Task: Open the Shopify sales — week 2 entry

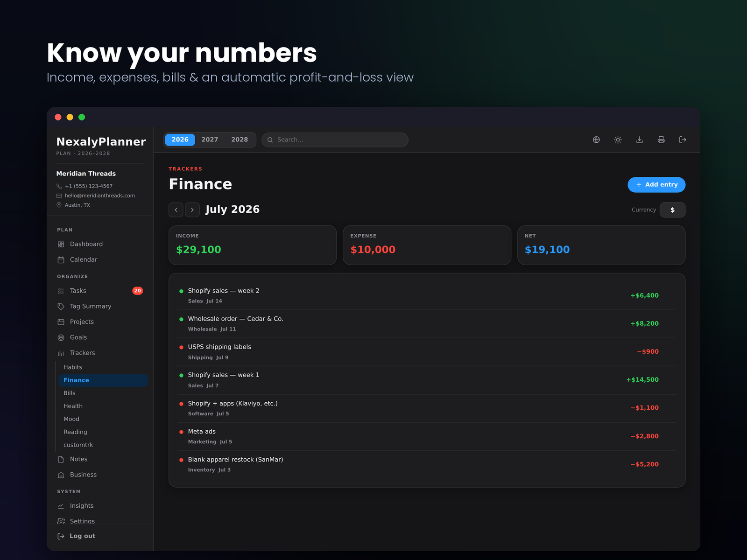Action: click(x=427, y=295)
